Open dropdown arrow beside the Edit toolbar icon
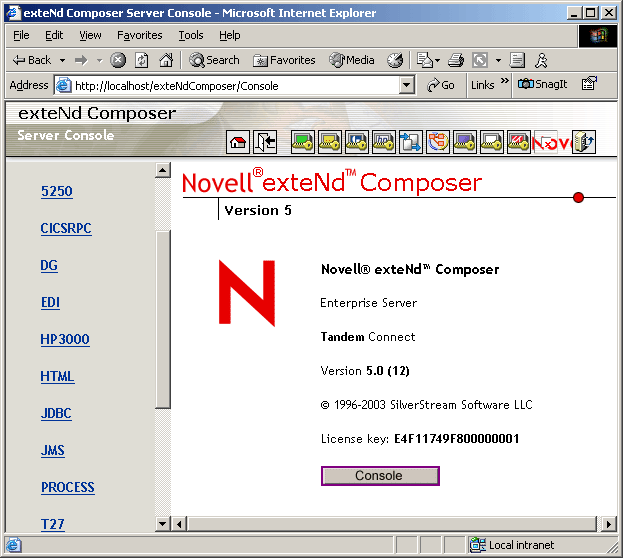Screen dimensions: 623x558 (498, 60)
